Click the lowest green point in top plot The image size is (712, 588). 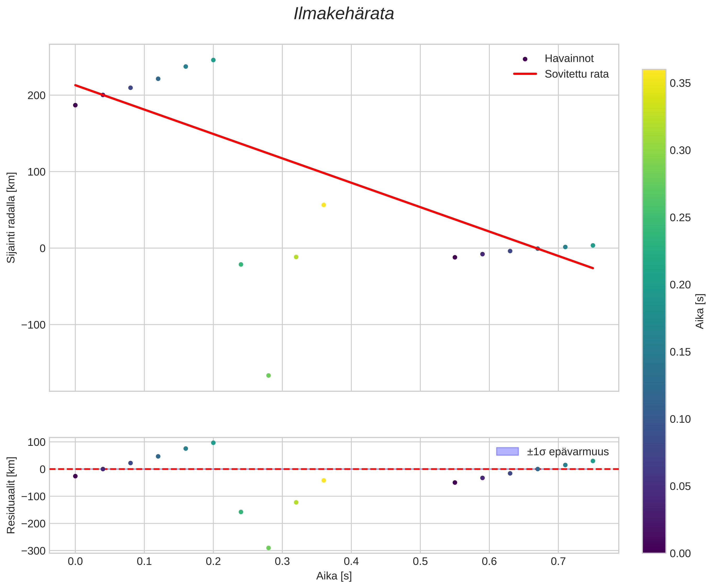tap(268, 375)
